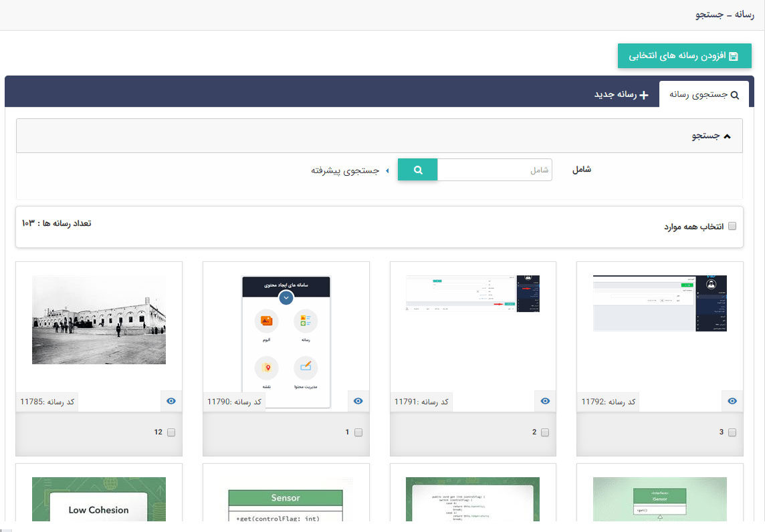Click the eye preview icon for media 11790

[x=358, y=401]
